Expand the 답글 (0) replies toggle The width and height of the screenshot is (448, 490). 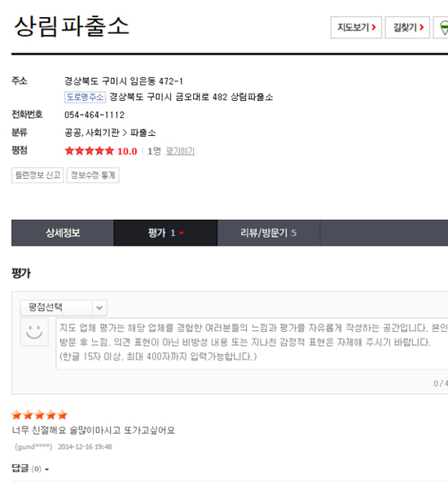click(30, 469)
